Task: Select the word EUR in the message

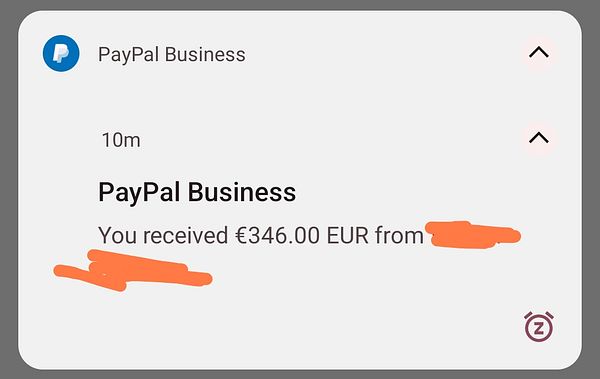Action: tap(347, 235)
